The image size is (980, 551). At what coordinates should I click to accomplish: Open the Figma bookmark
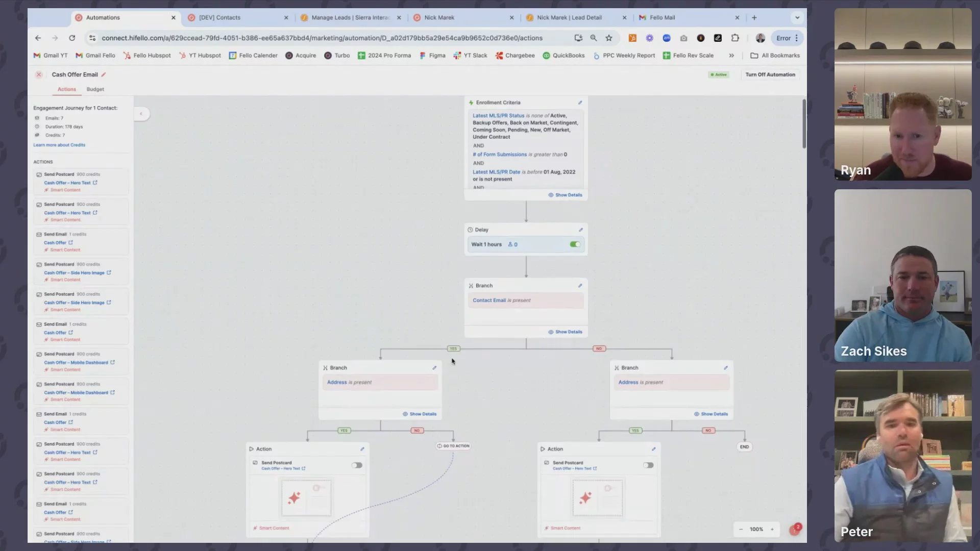[x=432, y=56]
